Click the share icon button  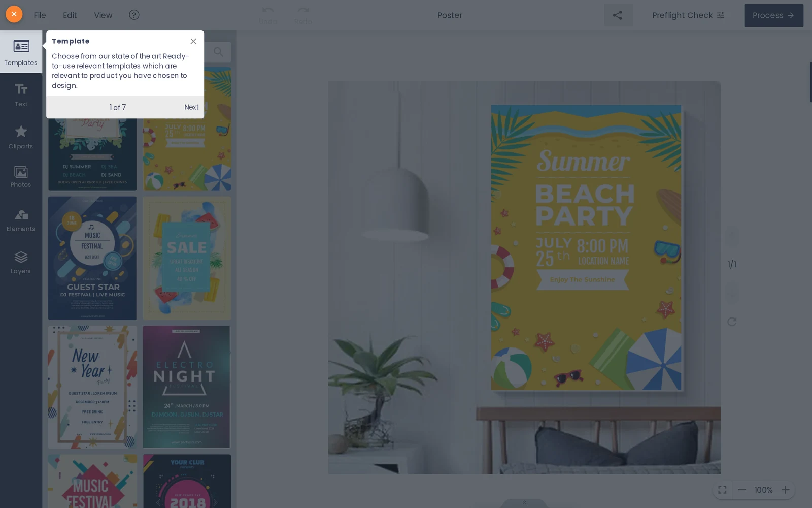(x=618, y=15)
